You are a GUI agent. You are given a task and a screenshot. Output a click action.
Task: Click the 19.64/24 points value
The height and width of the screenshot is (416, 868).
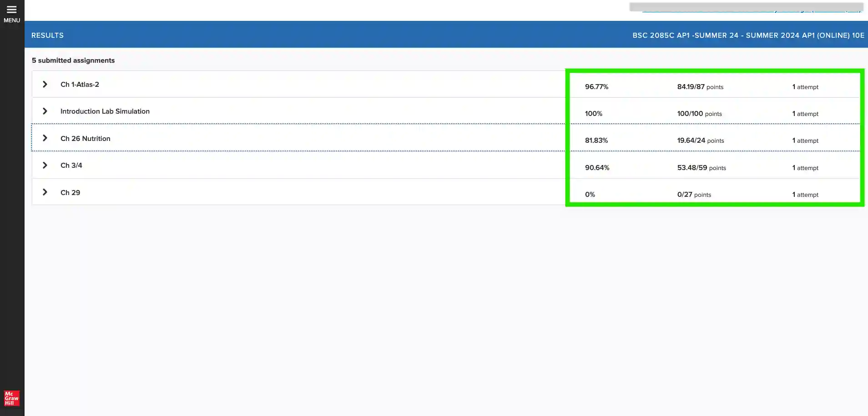701,140
